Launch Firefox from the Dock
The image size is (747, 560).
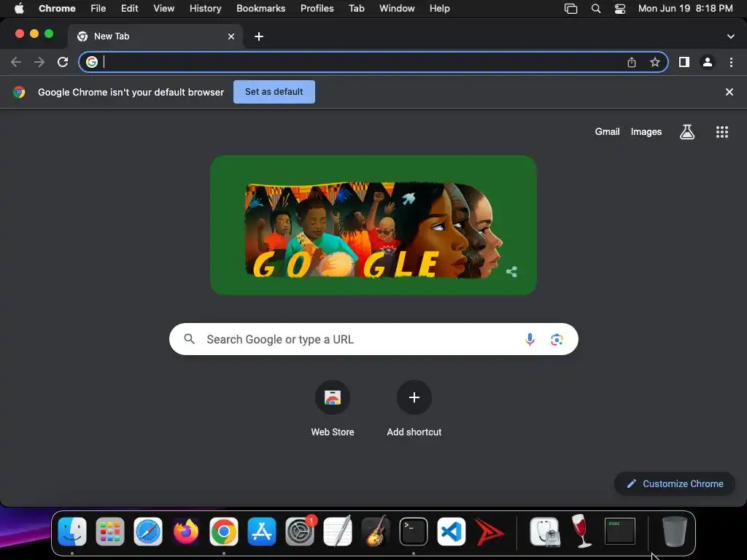click(x=186, y=532)
